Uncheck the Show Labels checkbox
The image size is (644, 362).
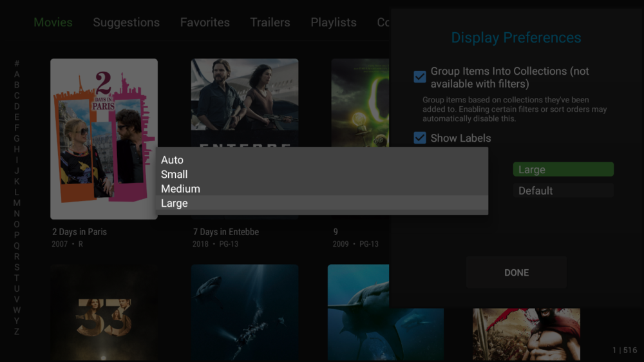click(x=420, y=138)
